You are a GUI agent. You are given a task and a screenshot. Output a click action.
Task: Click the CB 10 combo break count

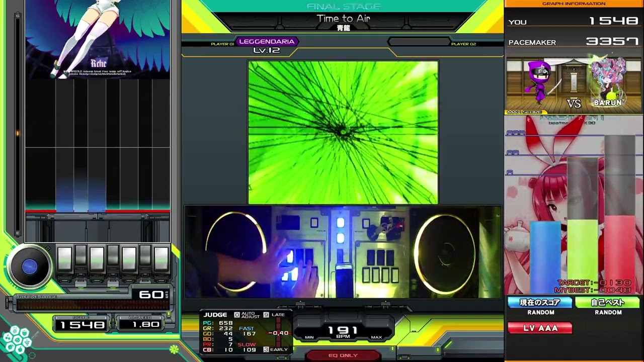(218, 350)
